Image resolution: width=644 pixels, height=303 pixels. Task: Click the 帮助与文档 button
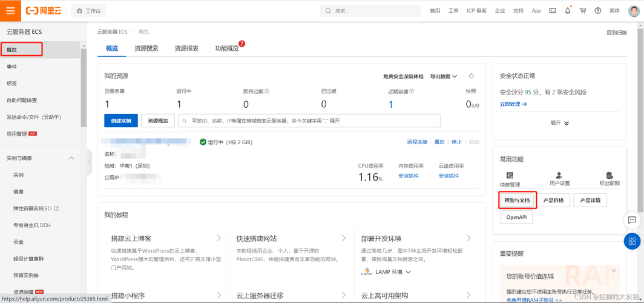click(517, 201)
